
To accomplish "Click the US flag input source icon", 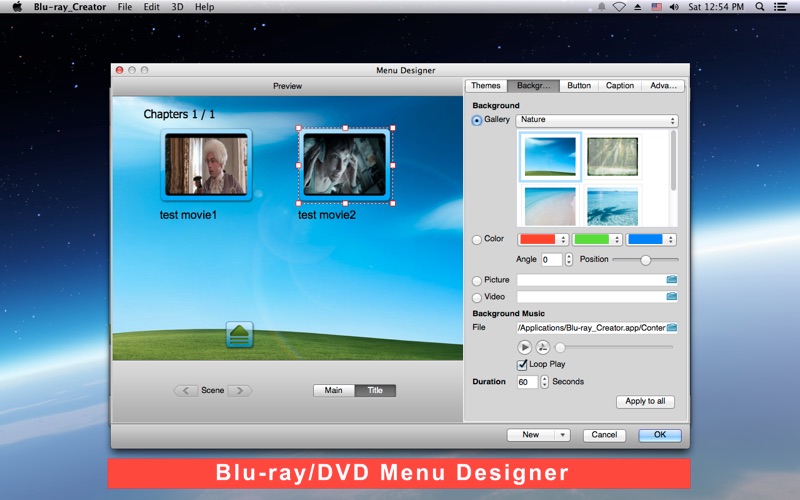I will pos(656,7).
